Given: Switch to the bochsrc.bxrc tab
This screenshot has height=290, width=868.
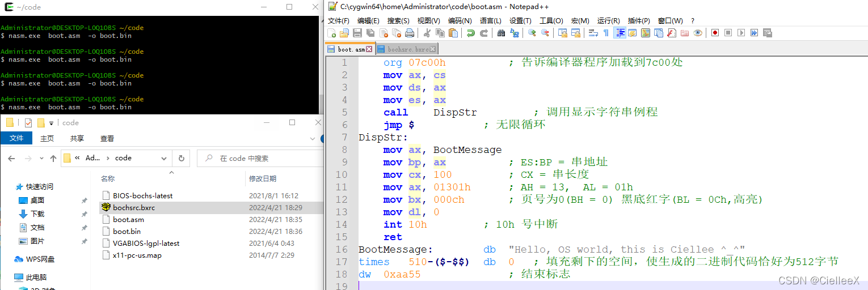Looking at the screenshot, I should point(406,49).
